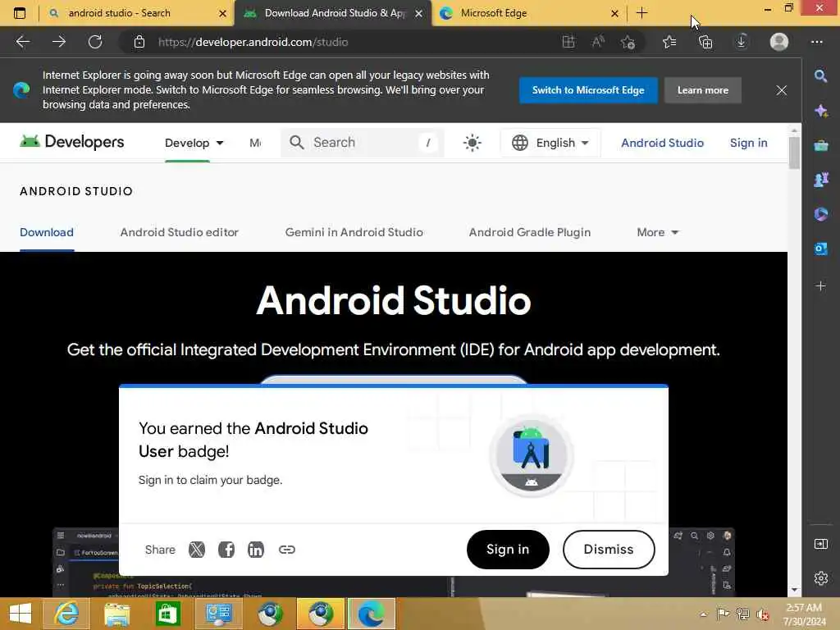Click Switch to Microsoft Edge button
Image resolution: width=840 pixels, height=630 pixels.
pos(588,90)
